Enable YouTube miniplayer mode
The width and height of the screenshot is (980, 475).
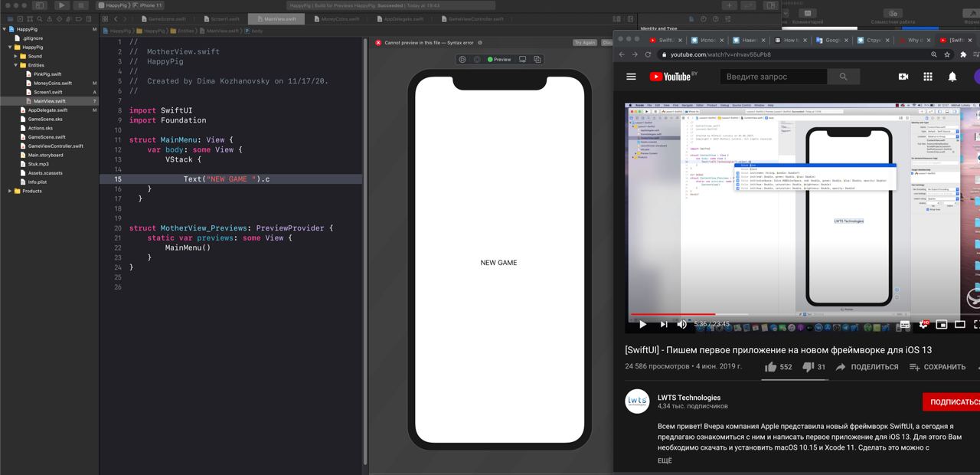pyautogui.click(x=942, y=324)
